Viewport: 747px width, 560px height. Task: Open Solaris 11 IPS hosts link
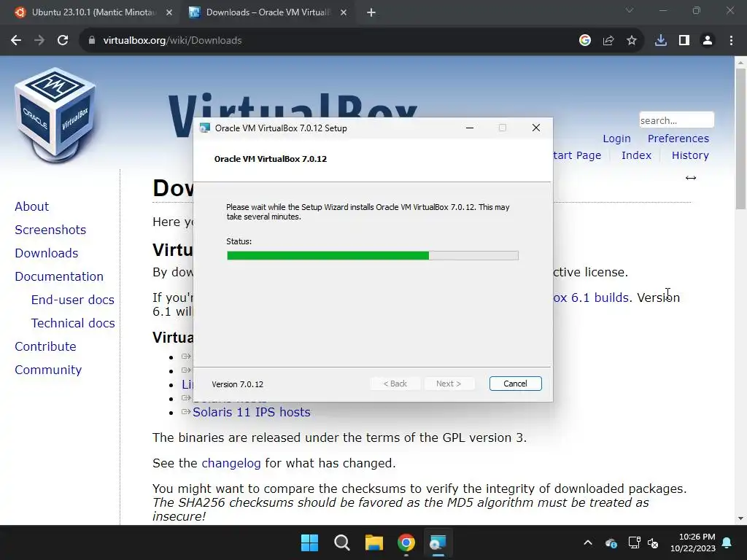[252, 412]
